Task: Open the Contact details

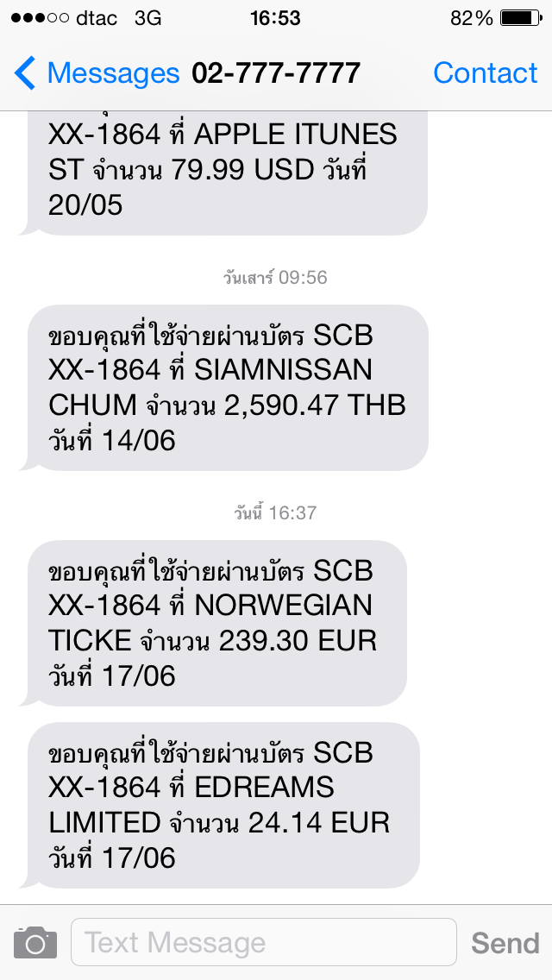Action: (485, 73)
